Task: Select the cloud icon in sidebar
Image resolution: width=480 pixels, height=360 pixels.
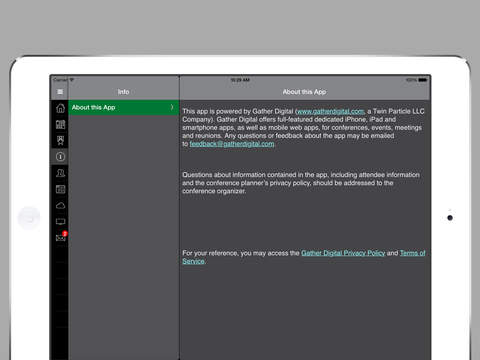Action: point(60,205)
